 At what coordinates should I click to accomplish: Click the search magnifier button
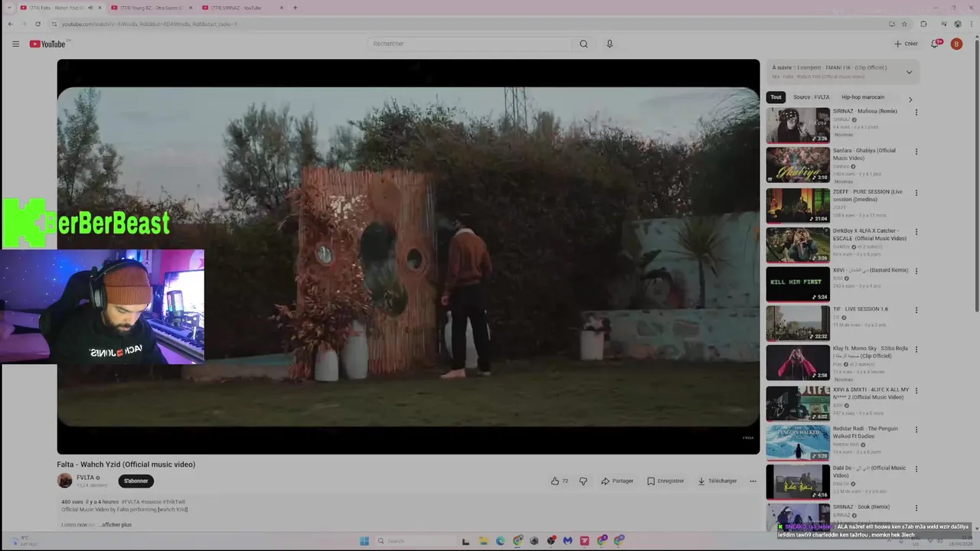[583, 44]
